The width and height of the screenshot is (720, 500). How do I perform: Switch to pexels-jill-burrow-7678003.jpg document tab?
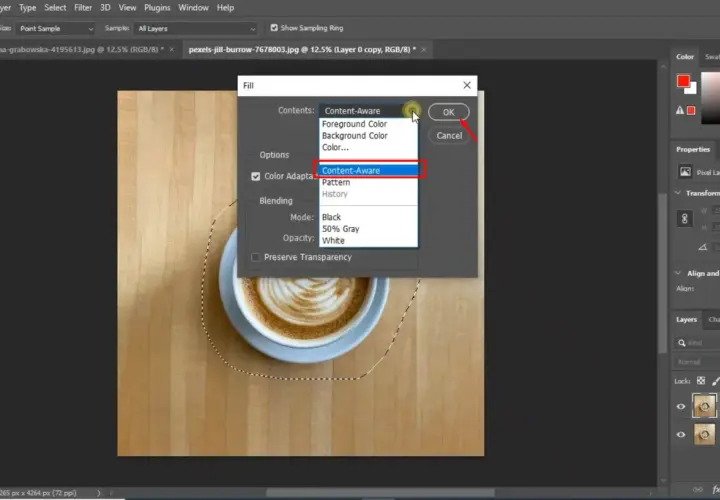(302, 50)
